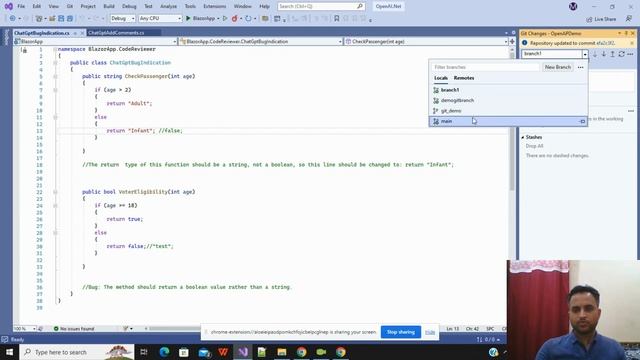The image size is (640, 360).
Task: Click the Push up arrow in Git Changes
Action: (613, 54)
